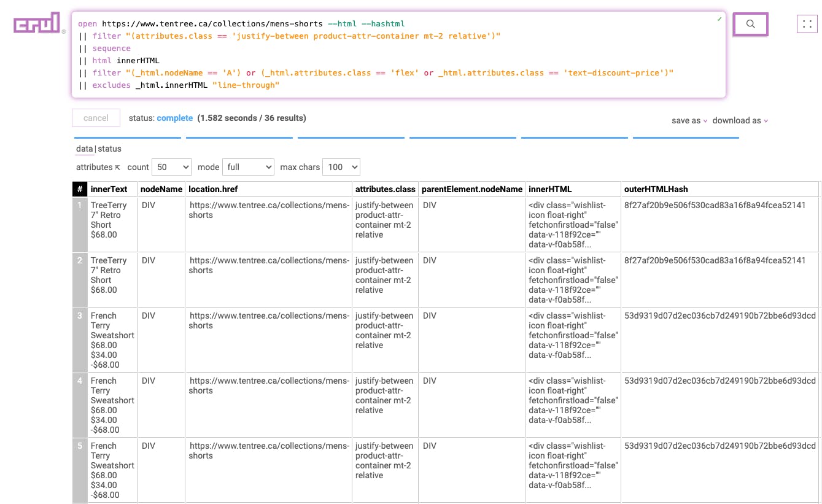The image size is (822, 504).
Task: Open the mode dropdown showing full
Action: point(248,167)
